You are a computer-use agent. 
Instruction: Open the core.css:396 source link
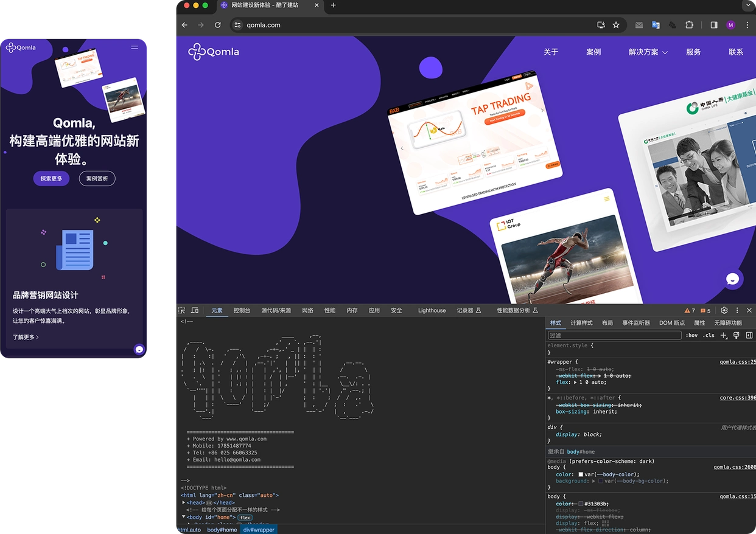(x=738, y=398)
